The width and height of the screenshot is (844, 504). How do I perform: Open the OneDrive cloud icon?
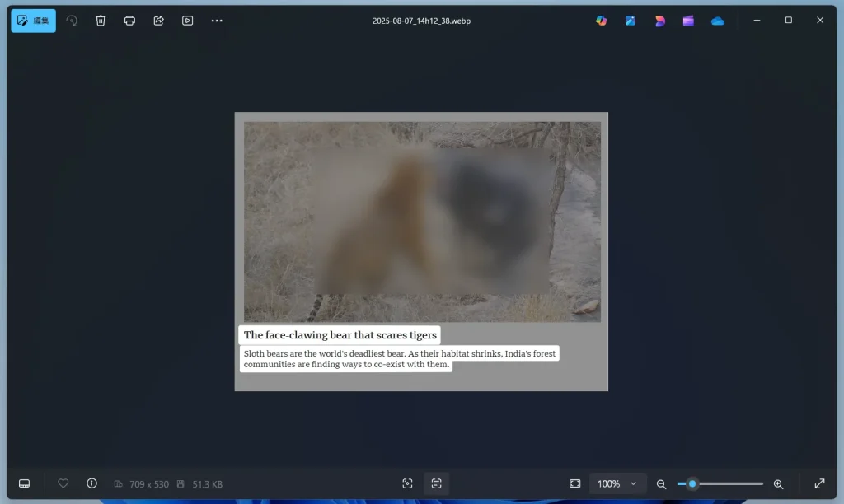[718, 21]
